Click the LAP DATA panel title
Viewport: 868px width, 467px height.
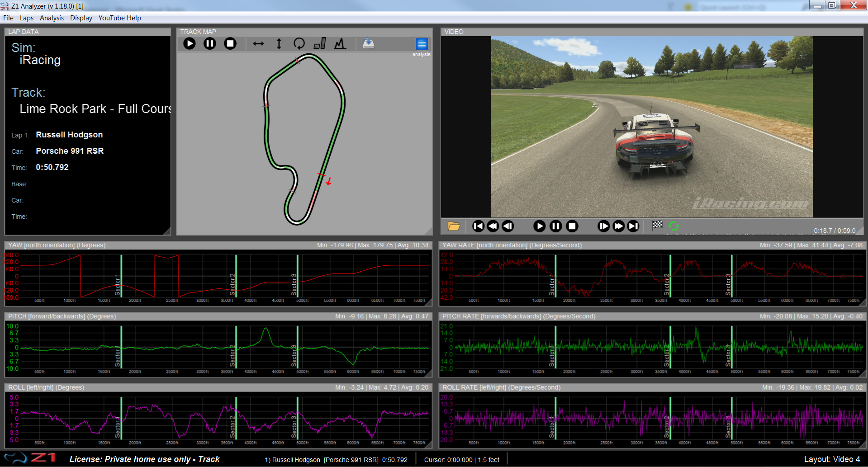24,32
